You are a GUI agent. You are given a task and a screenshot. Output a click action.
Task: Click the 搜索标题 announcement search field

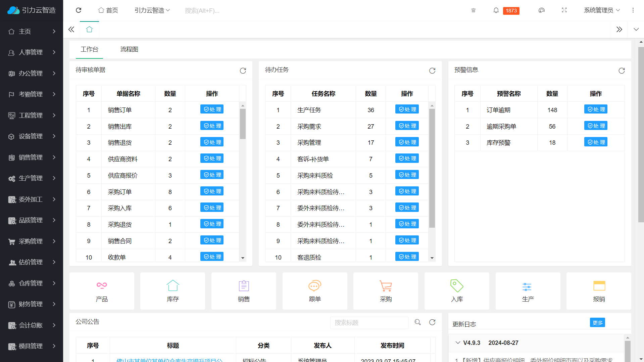pos(369,322)
